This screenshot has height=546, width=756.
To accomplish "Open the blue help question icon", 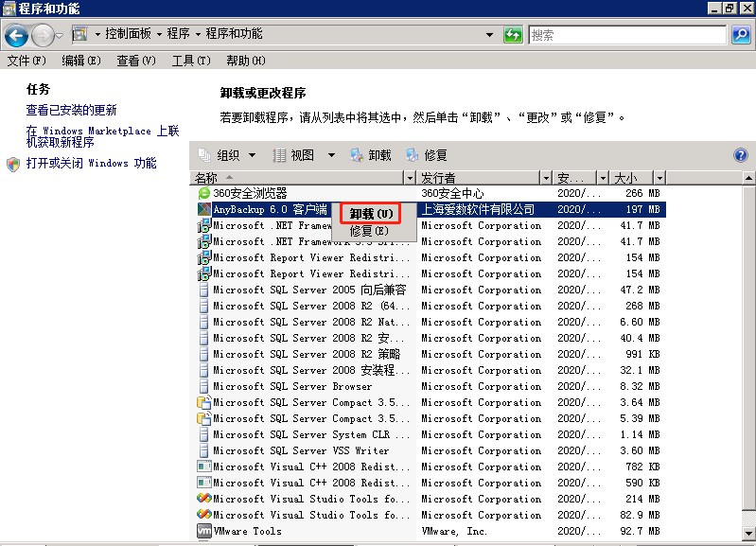I will pos(741,155).
